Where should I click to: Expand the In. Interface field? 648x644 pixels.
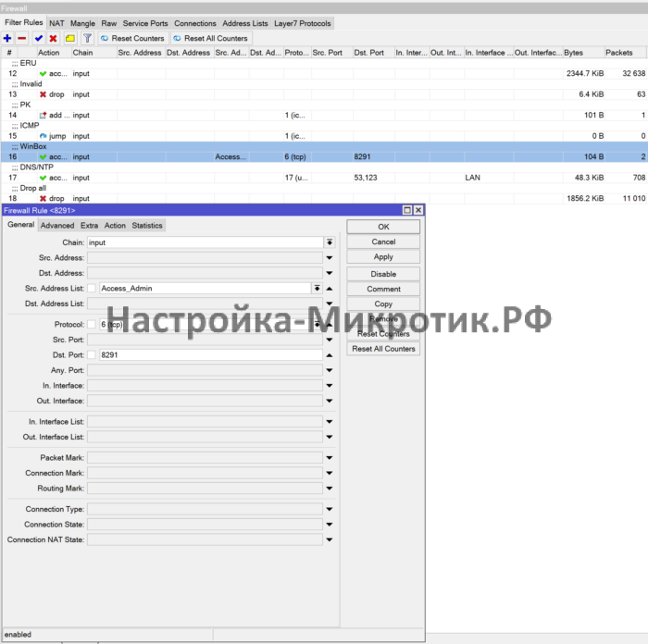(x=330, y=386)
